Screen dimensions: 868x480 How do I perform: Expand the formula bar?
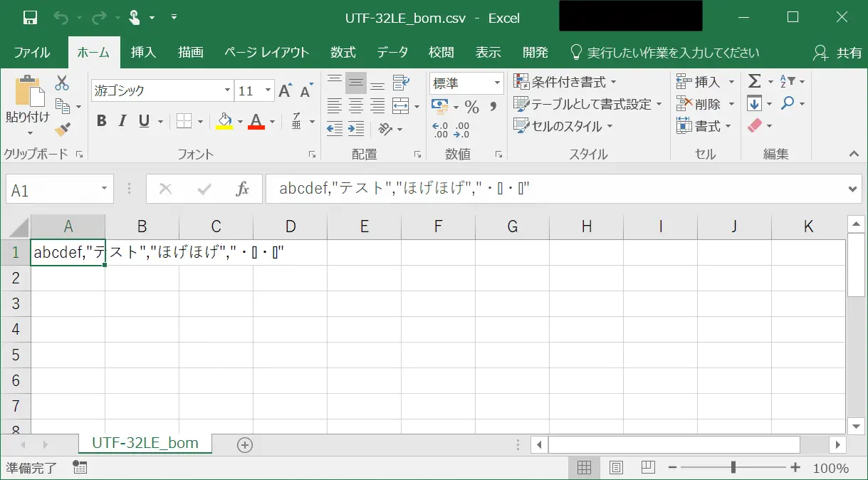(854, 189)
